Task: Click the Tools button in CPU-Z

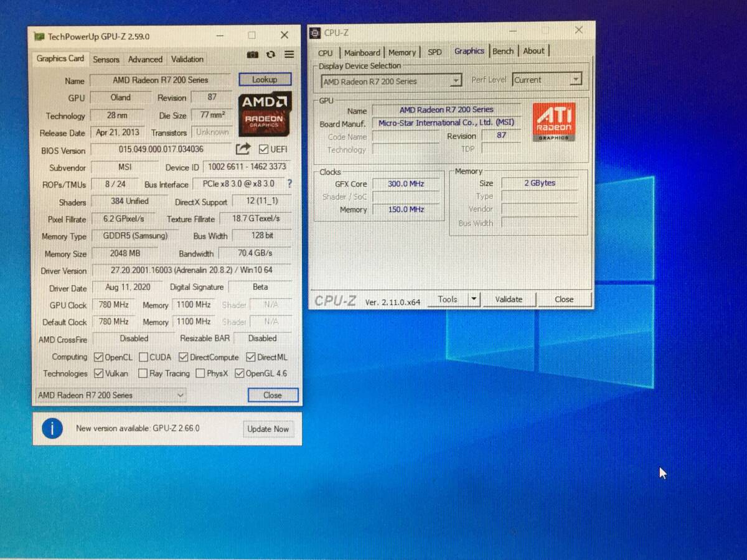Action: click(448, 299)
